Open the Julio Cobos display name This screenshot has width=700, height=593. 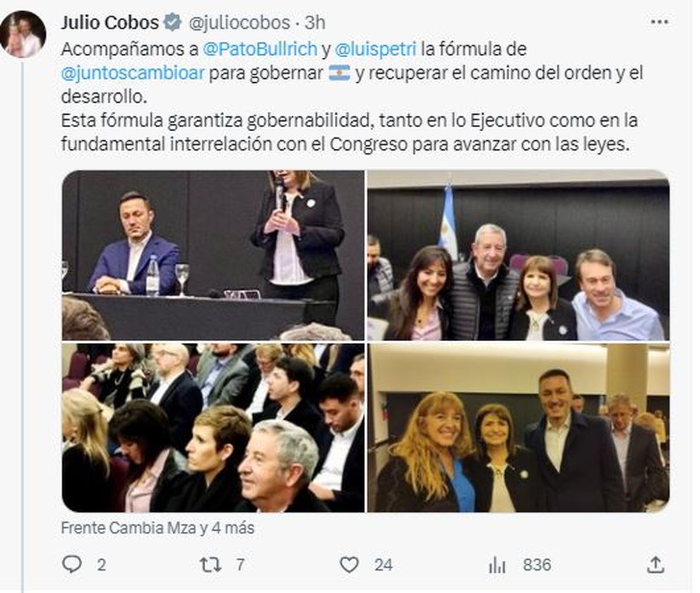110,23
